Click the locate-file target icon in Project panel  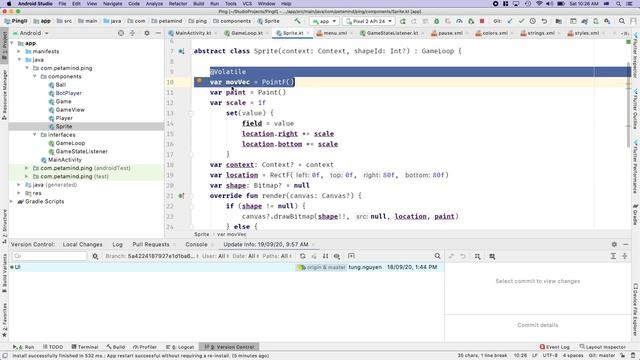pos(121,33)
